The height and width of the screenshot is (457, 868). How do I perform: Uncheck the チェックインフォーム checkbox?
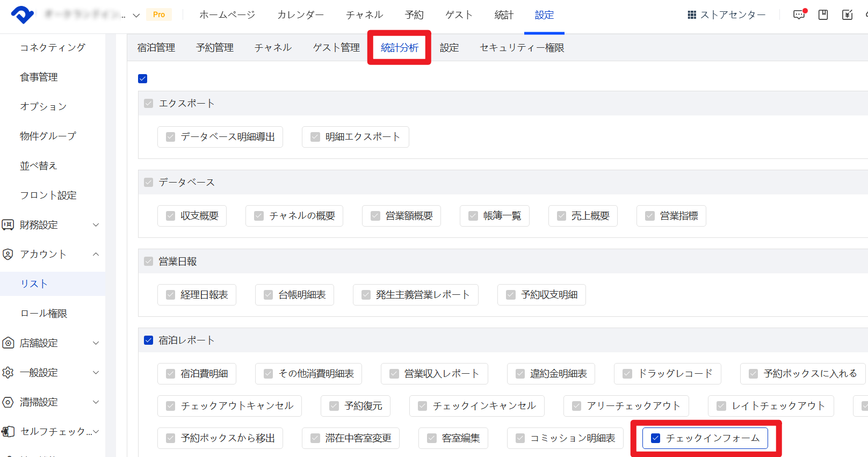(655, 438)
